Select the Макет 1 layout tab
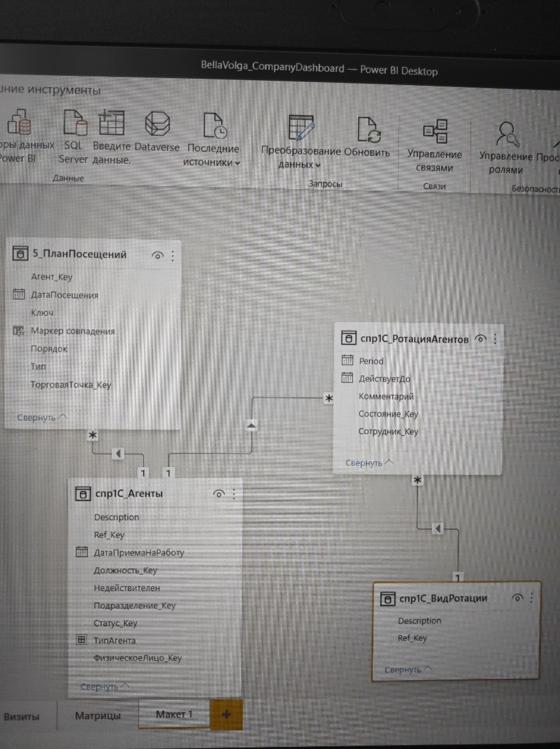The height and width of the screenshot is (749, 560). (174, 714)
